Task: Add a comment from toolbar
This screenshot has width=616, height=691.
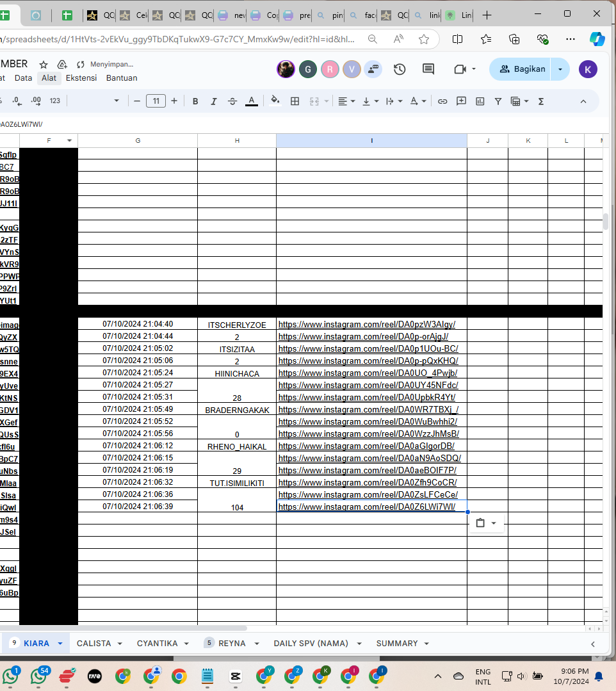Action: [x=461, y=101]
